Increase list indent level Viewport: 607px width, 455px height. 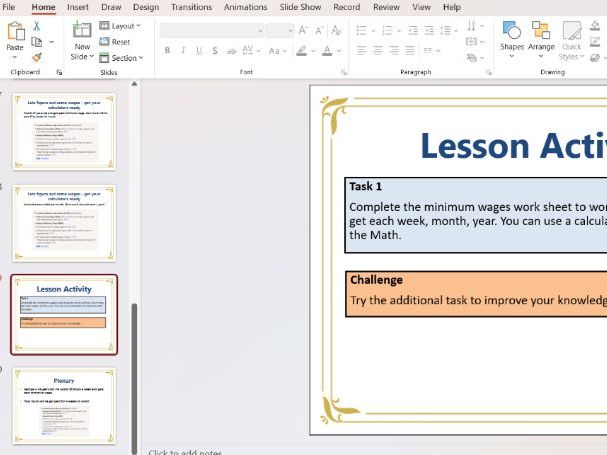point(429,30)
